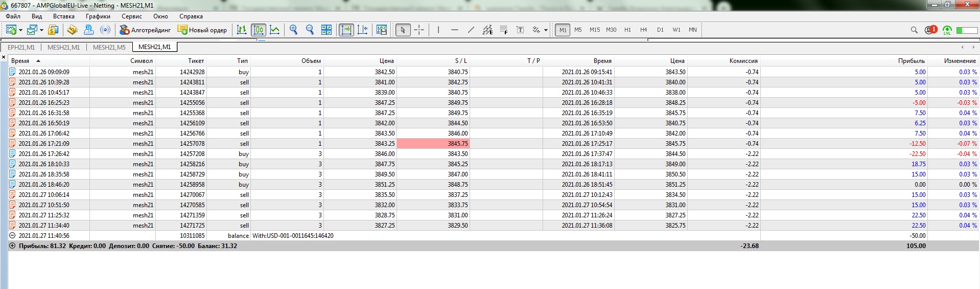Click the zoom in magnifier icon
This screenshot has height=289, width=980.
pos(293,30)
